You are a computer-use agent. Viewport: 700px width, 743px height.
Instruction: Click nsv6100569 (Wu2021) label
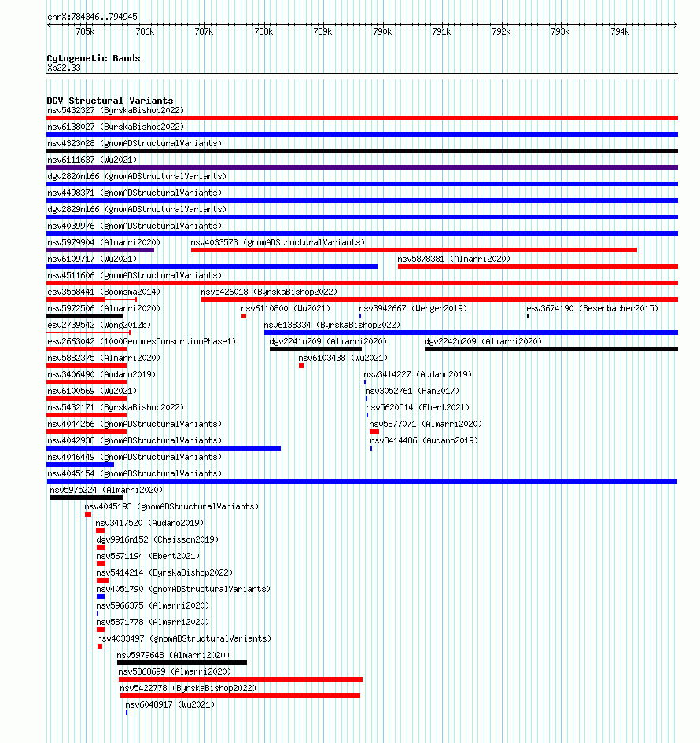click(x=92, y=391)
